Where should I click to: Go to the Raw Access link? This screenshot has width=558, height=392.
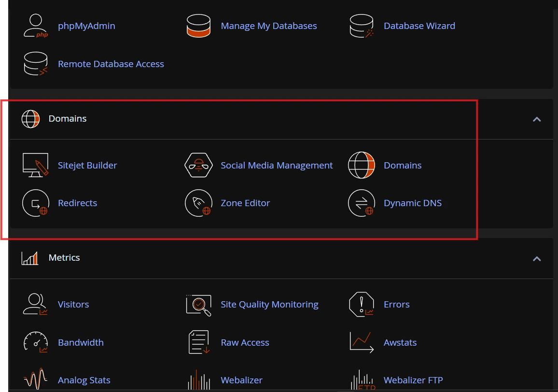point(245,342)
